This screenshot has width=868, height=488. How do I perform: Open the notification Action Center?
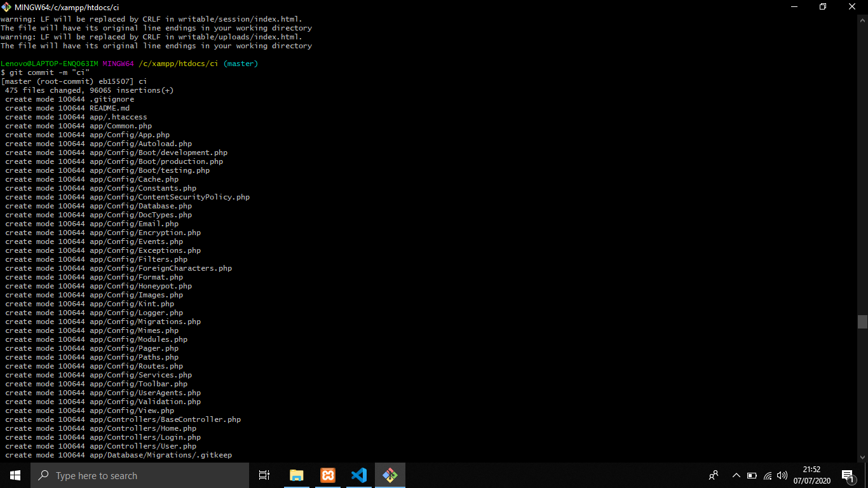[848, 475]
